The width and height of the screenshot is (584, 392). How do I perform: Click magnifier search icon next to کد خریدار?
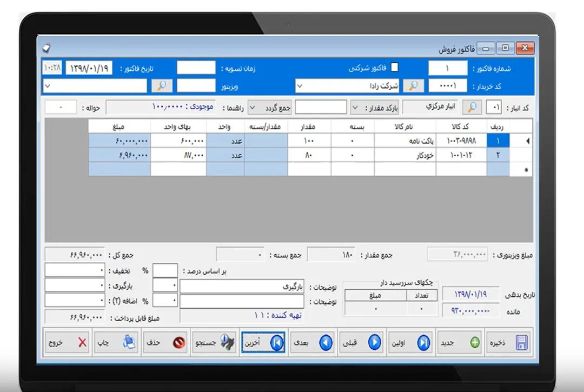click(414, 86)
